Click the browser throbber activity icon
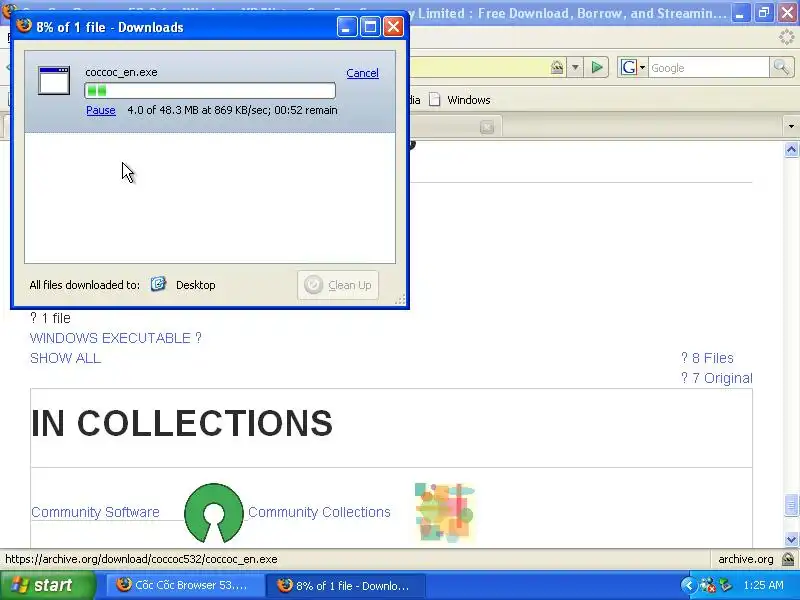800x600 pixels. click(787, 37)
